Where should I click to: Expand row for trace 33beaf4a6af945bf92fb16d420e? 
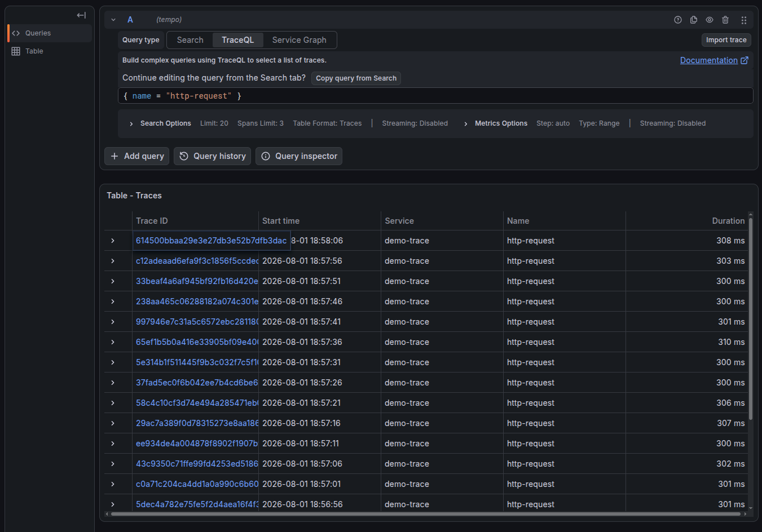point(113,281)
